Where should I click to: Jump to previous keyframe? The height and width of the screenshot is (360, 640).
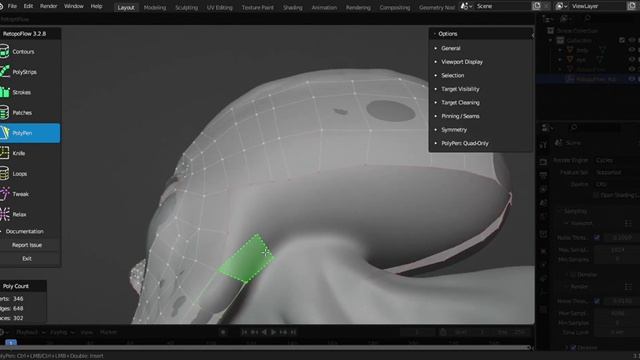(x=254, y=332)
